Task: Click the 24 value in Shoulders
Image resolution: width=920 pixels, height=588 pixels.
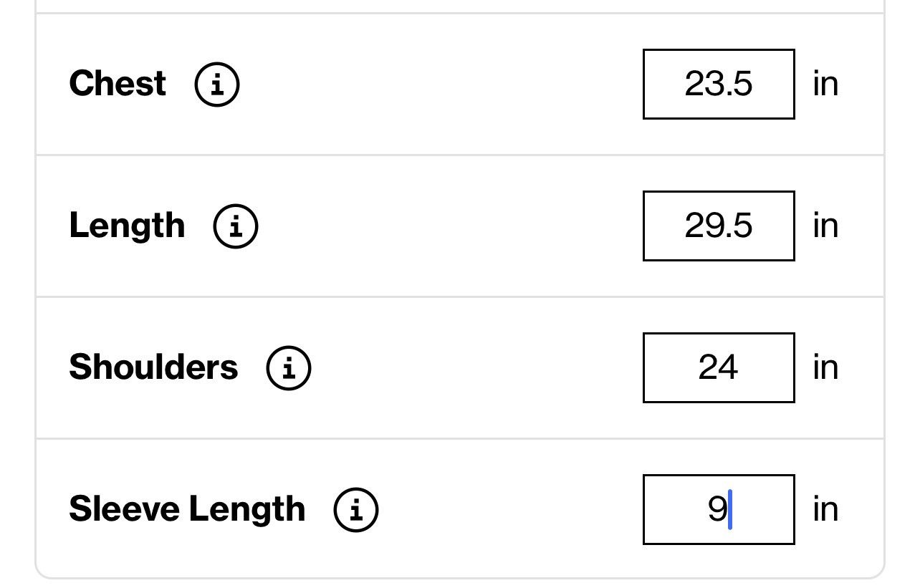Action: (x=719, y=367)
